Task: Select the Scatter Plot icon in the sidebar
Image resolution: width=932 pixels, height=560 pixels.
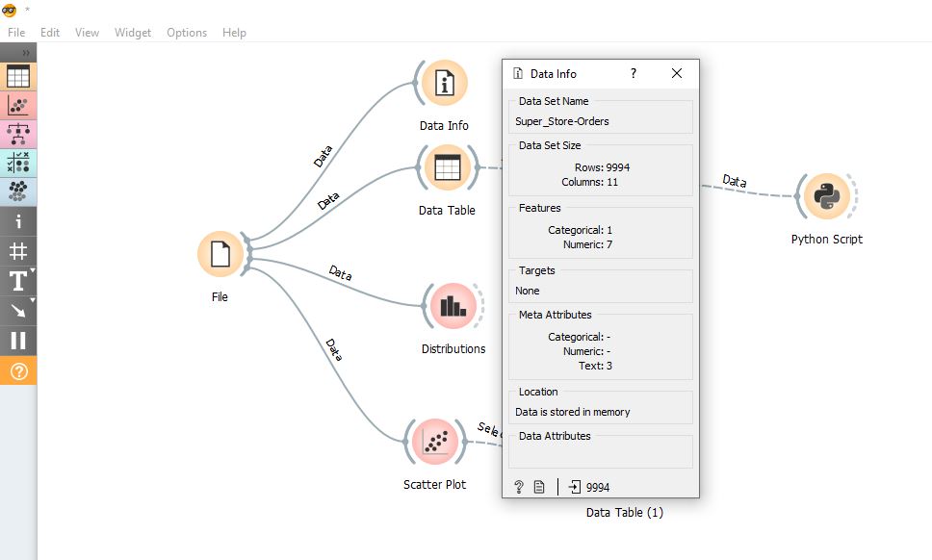Action: coord(15,106)
